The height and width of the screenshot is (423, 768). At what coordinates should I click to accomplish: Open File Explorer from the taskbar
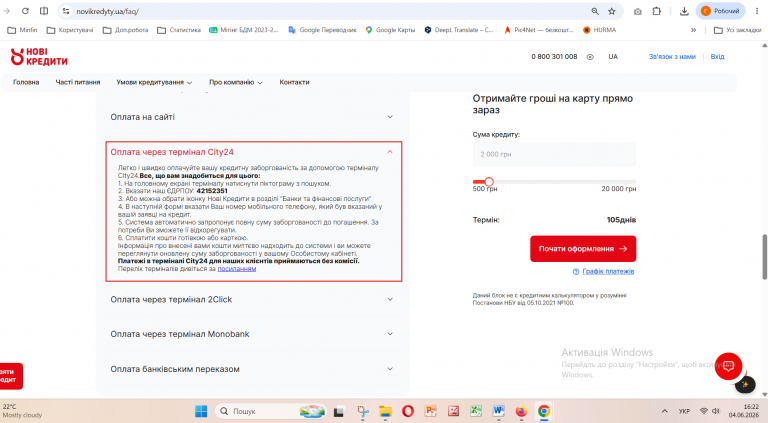(x=385, y=412)
